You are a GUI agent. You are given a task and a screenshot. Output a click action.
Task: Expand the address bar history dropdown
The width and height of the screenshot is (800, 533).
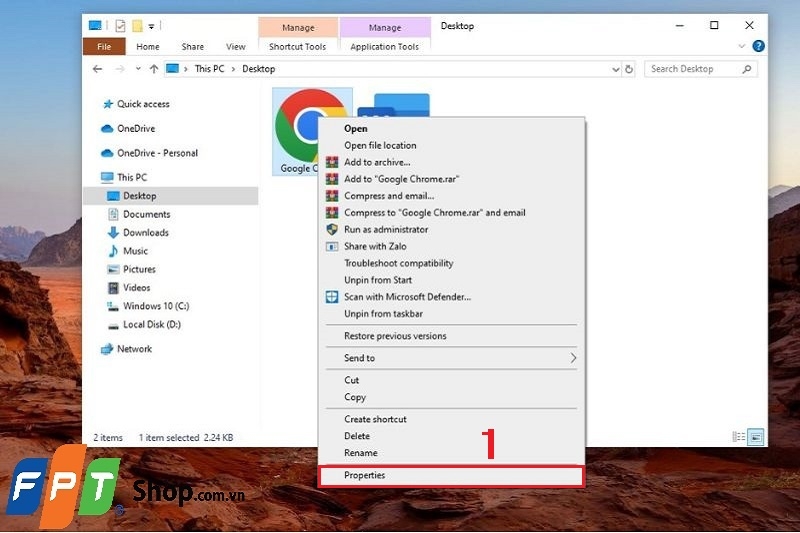(x=616, y=69)
